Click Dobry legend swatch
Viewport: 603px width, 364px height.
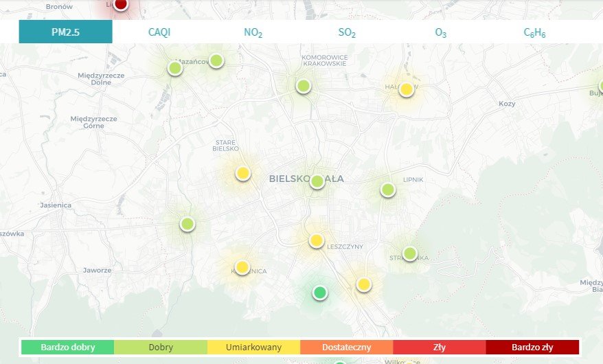pyautogui.click(x=161, y=347)
